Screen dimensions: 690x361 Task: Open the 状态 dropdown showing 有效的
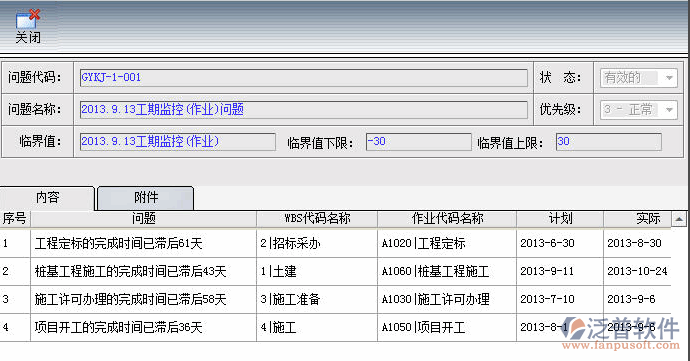(639, 78)
